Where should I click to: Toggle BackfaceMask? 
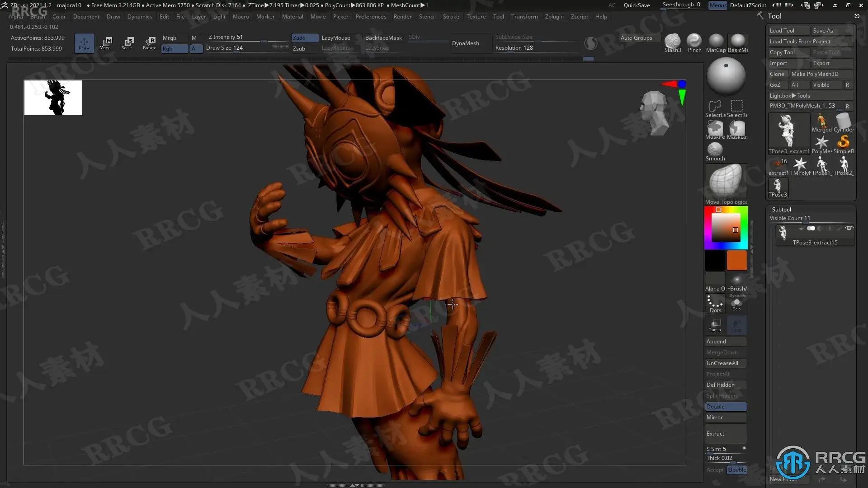coord(383,38)
